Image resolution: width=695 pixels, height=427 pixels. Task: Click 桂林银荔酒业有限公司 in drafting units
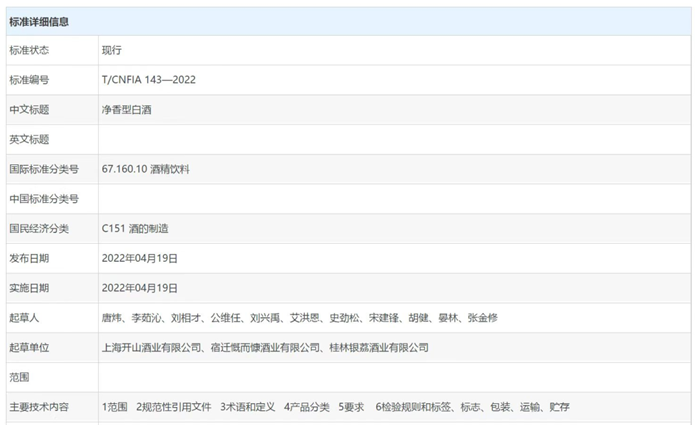(379, 348)
